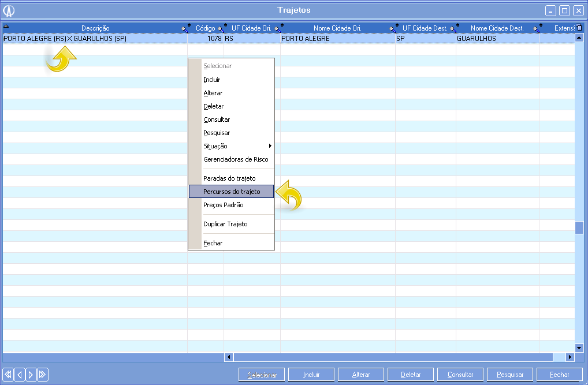Image resolution: width=588 pixels, height=385 pixels.
Task: Sort by Descrição column header
Action: click(95, 28)
